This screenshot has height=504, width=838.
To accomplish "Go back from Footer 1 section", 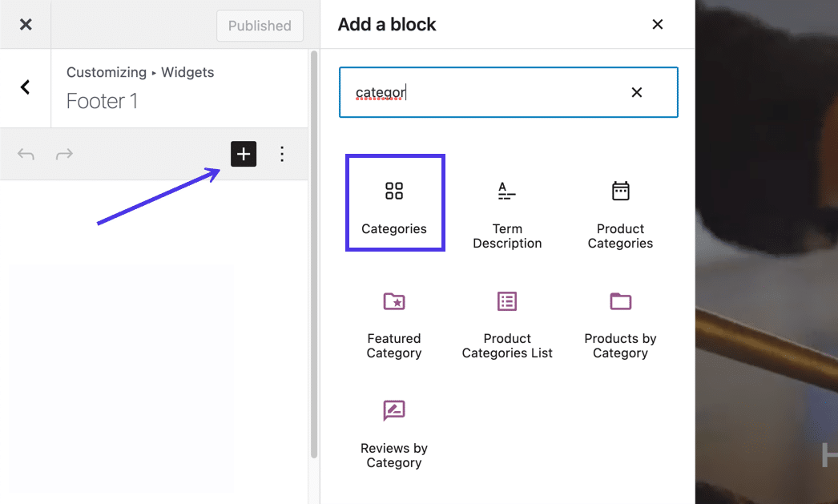I will [25, 87].
